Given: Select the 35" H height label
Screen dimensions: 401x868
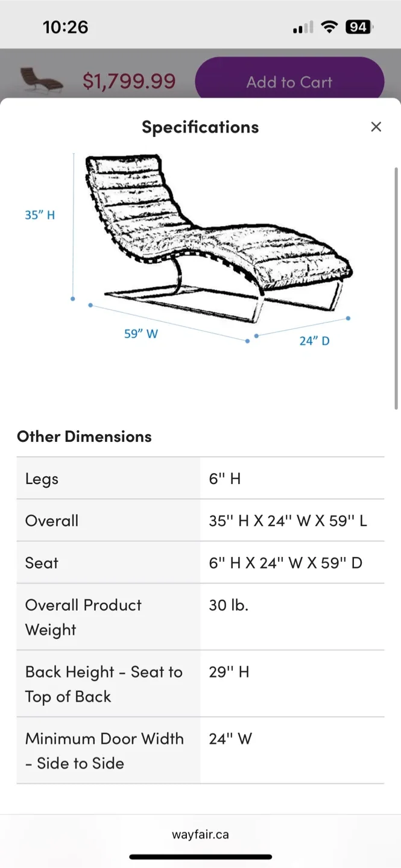Looking at the screenshot, I should tap(40, 215).
